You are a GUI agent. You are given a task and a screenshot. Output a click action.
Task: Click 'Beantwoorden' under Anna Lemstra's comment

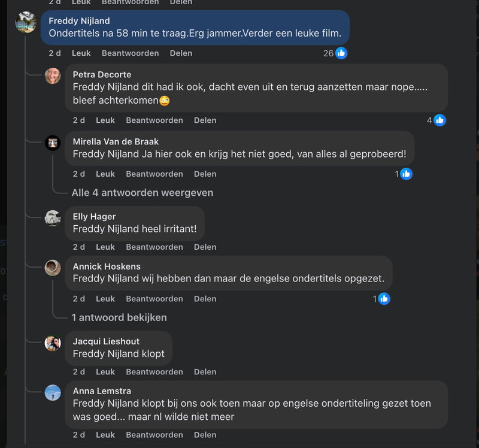(x=154, y=435)
